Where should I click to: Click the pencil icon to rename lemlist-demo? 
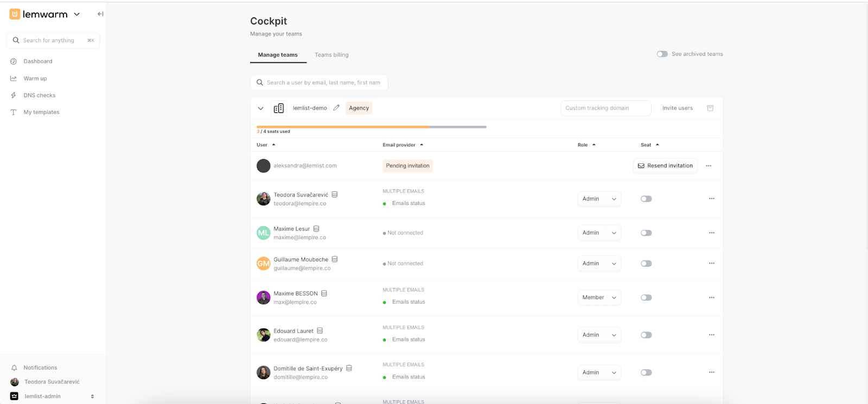tap(336, 108)
